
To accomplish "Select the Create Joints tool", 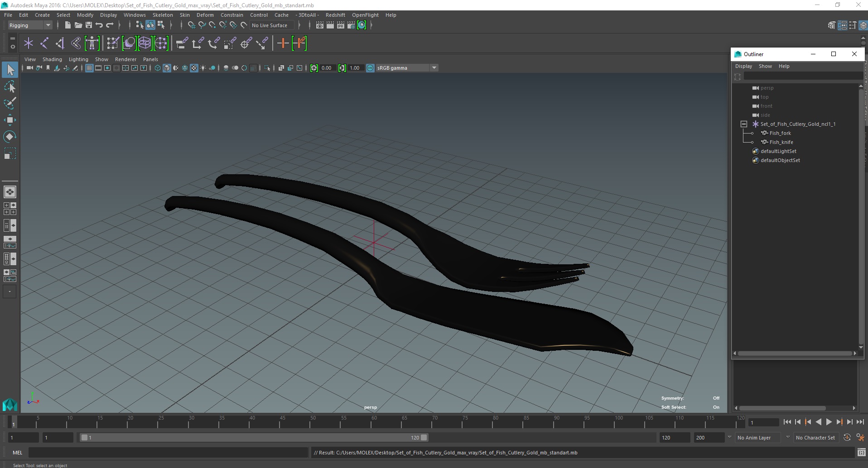I will tap(44, 43).
